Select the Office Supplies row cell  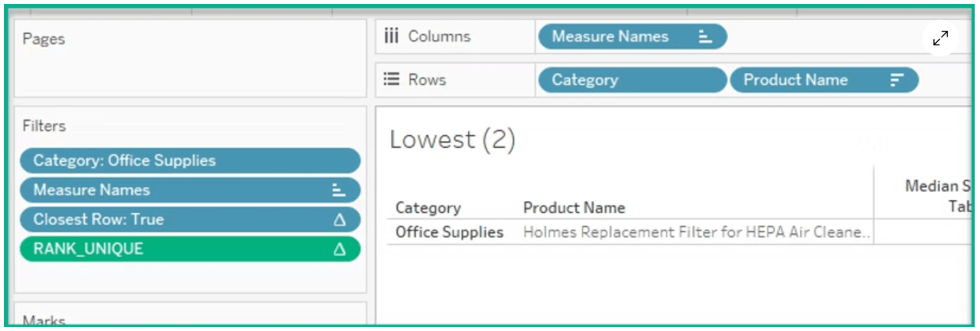pos(449,232)
